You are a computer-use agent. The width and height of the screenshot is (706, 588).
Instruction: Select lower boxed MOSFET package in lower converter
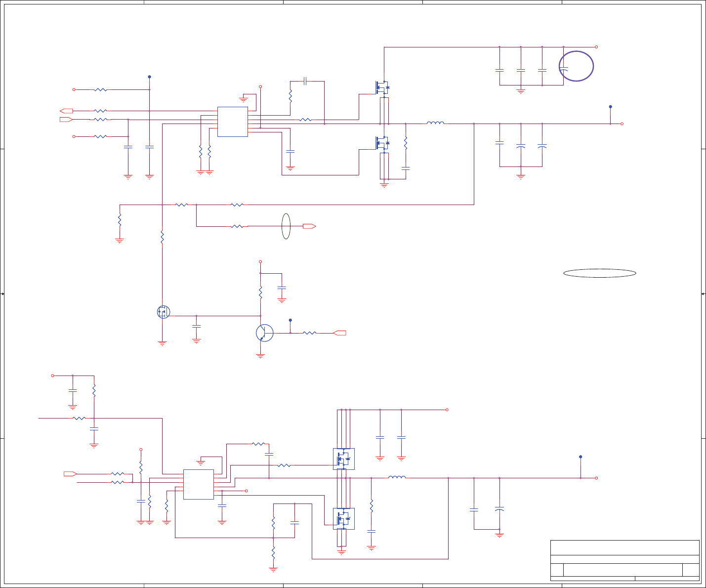point(344,519)
